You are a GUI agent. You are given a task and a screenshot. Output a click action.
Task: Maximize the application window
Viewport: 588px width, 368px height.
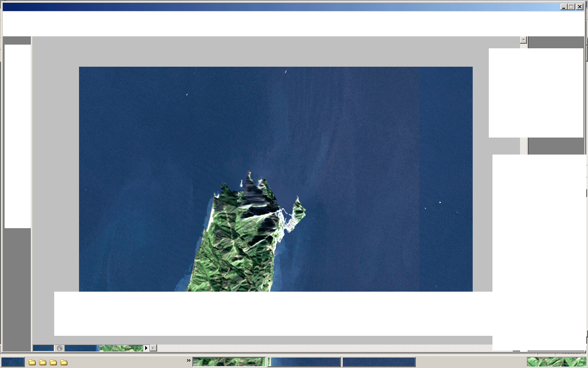pos(571,7)
